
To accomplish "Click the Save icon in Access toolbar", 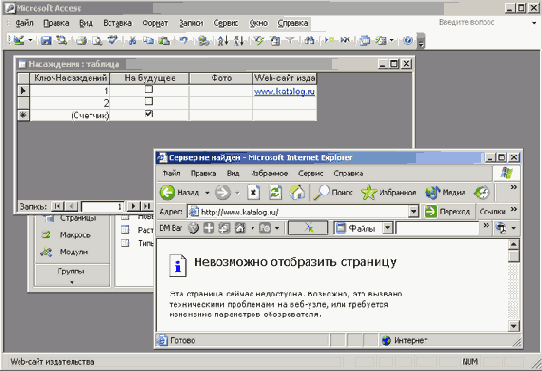I will pos(46,40).
